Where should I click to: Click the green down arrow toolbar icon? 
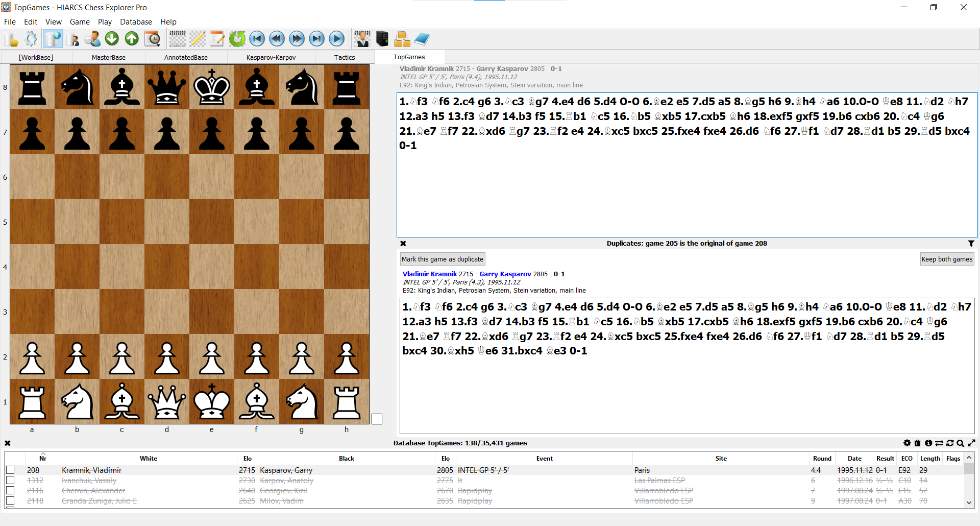click(x=112, y=39)
